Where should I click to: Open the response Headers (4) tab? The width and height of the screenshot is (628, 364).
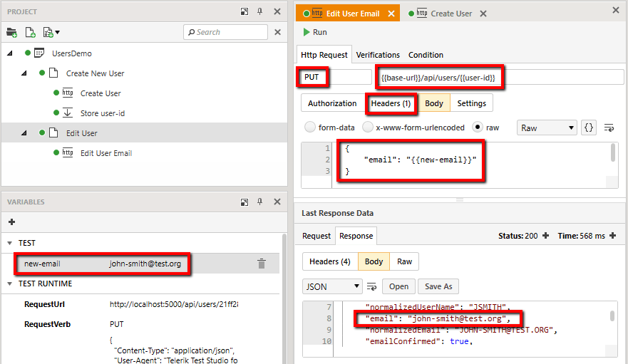(330, 261)
